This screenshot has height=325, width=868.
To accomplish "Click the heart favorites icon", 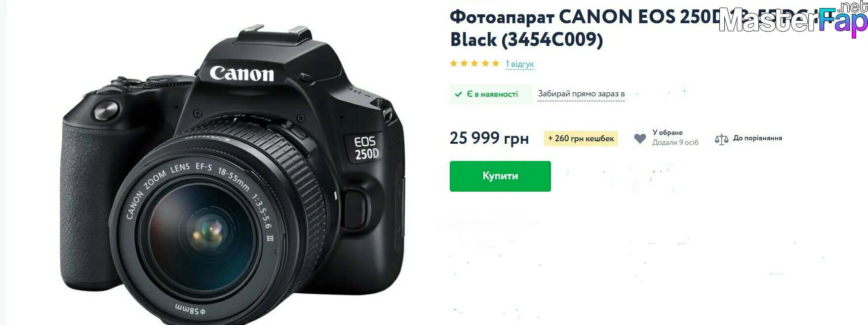I will (640, 139).
